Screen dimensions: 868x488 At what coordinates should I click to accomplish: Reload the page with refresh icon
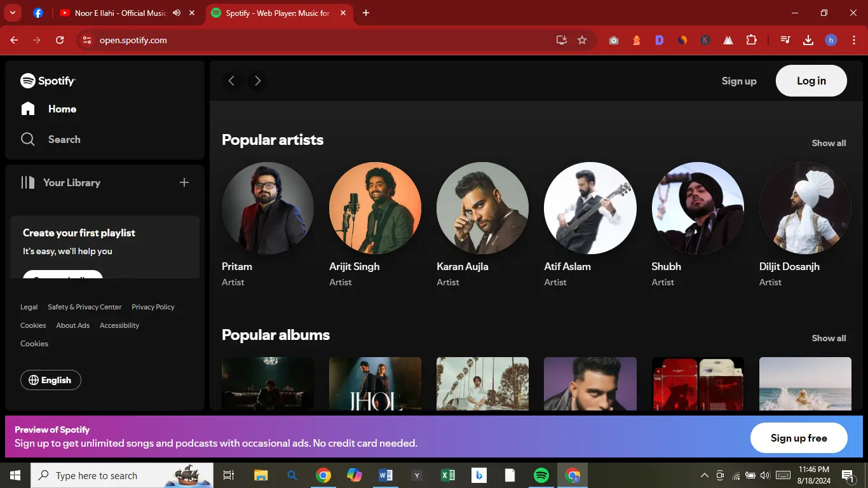(60, 40)
